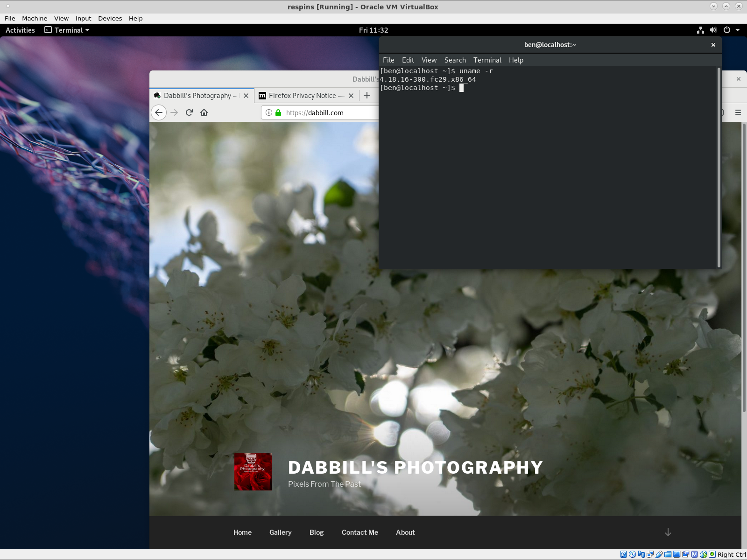Viewport: 747px width, 560px height.
Task: Open the Terminal menu in the terminal window
Action: (487, 60)
